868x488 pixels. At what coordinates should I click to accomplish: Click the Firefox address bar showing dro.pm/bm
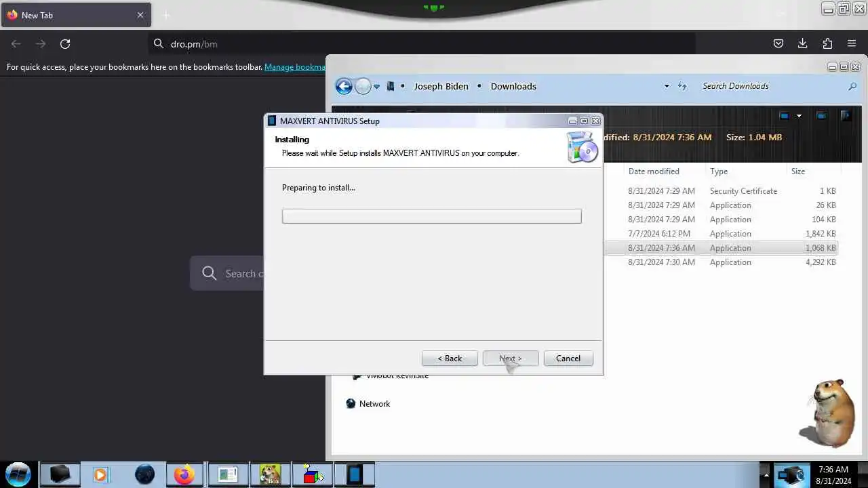[422, 44]
